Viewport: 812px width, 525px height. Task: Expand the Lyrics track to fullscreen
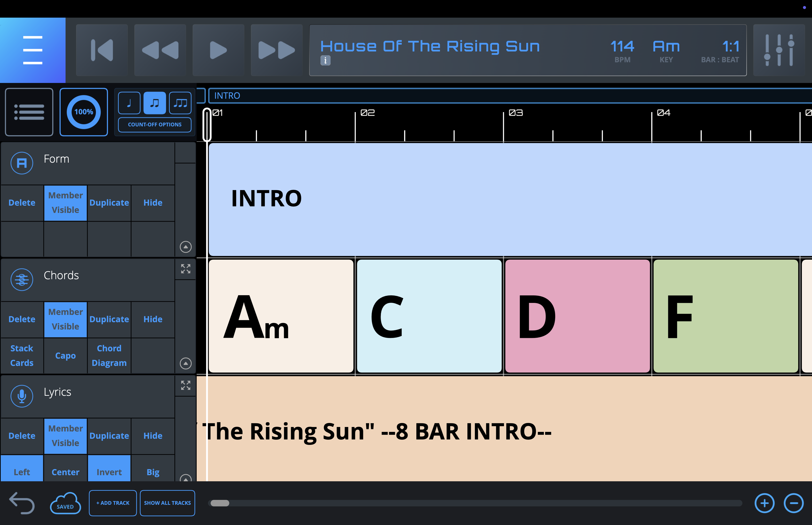point(185,386)
